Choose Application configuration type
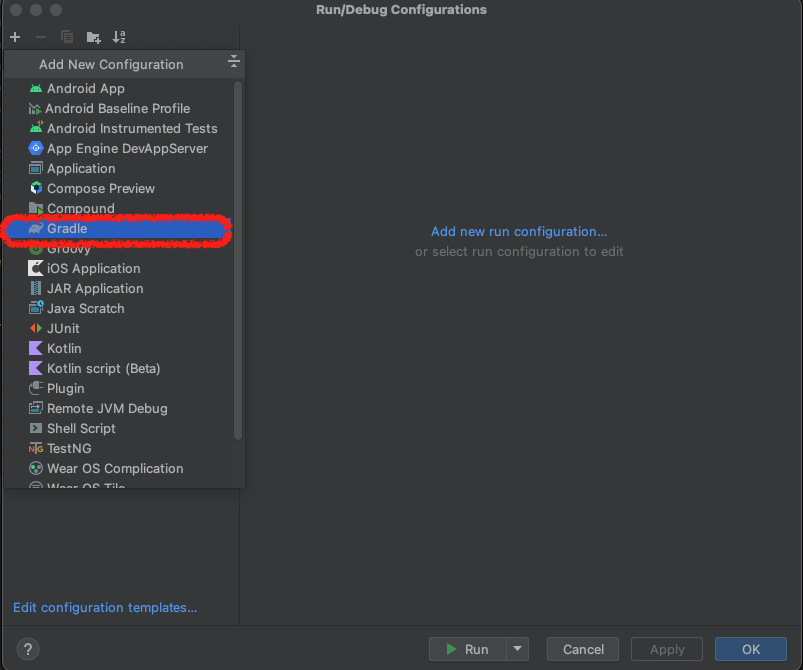This screenshot has height=670, width=803. (x=119, y=168)
